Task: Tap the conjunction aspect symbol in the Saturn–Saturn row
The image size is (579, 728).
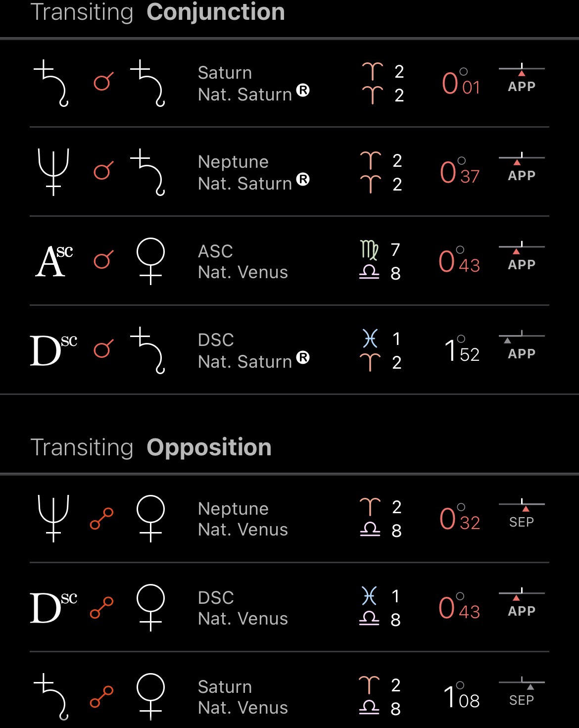Action: (x=103, y=82)
